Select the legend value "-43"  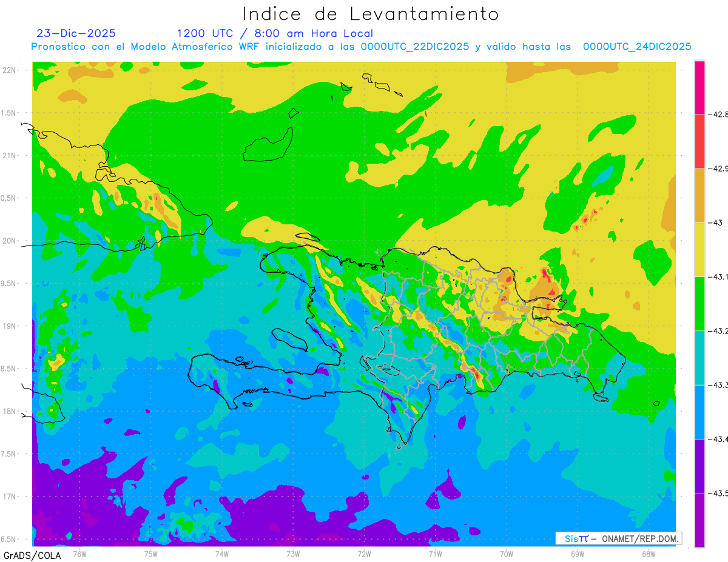715,222
